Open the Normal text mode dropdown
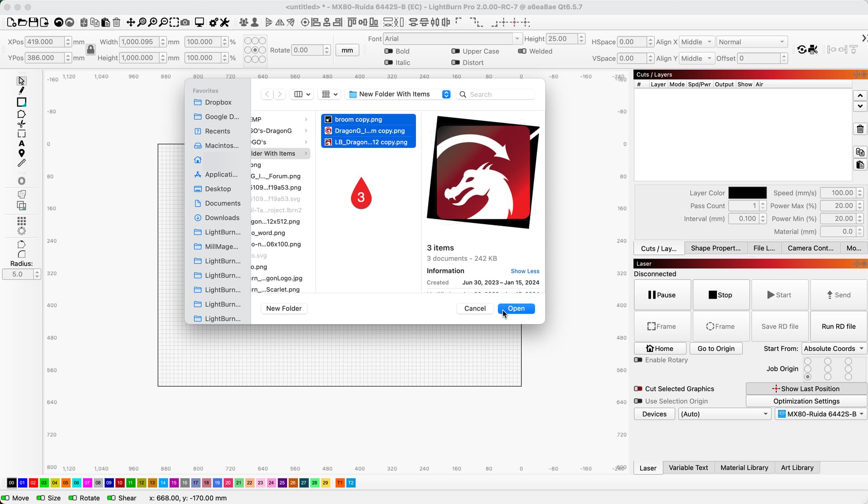The height and width of the screenshot is (504, 868). pyautogui.click(x=752, y=42)
